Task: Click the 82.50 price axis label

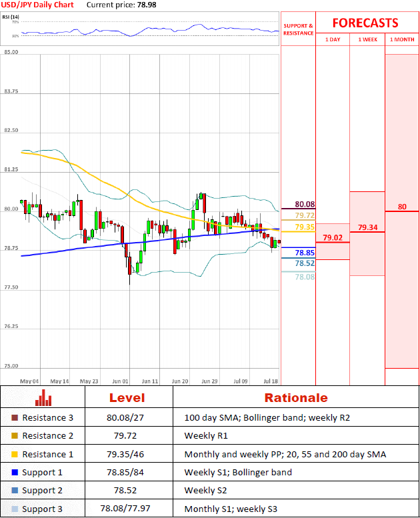Action: click(11, 130)
